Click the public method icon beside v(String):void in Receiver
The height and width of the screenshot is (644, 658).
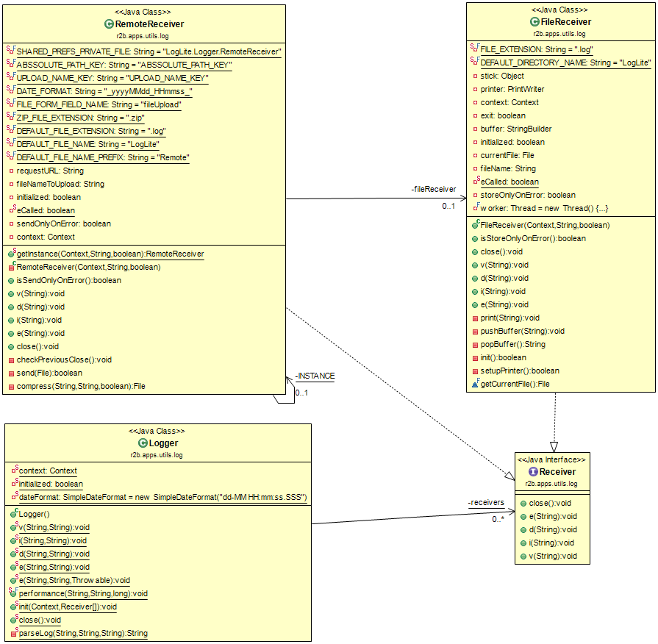pos(524,556)
